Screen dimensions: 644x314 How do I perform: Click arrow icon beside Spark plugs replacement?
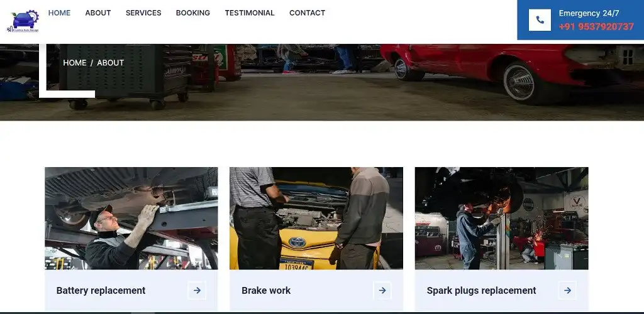tap(567, 290)
